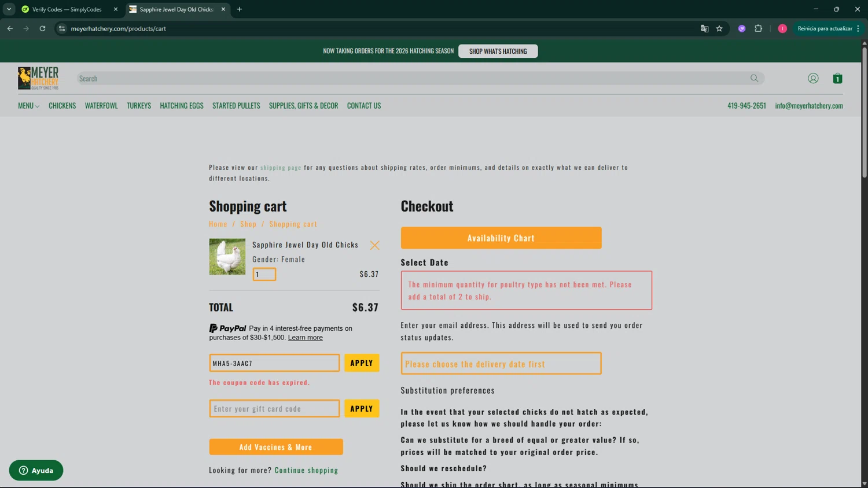This screenshot has width=868, height=488.
Task: Click SHOP WHAT'S HATCHING button
Action: (x=498, y=51)
